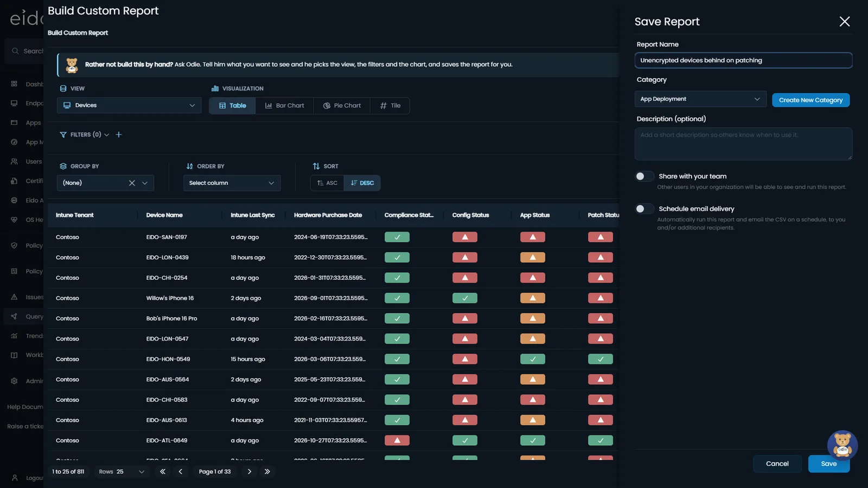Click Bob's iPhone 16 Pro cell
Image resolution: width=868 pixels, height=488 pixels.
tap(171, 319)
